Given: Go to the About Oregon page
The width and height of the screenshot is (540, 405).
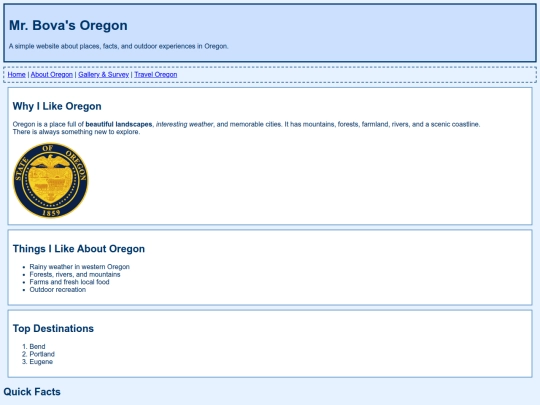Looking at the screenshot, I should tap(52, 74).
